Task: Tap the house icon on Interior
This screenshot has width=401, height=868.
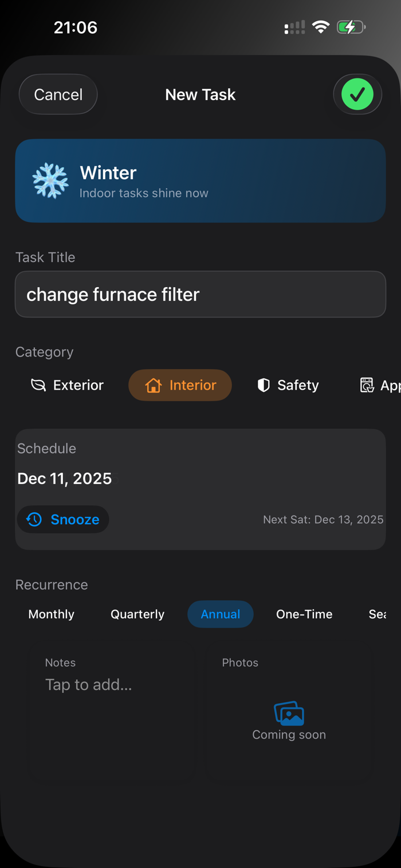Action: [x=154, y=385]
